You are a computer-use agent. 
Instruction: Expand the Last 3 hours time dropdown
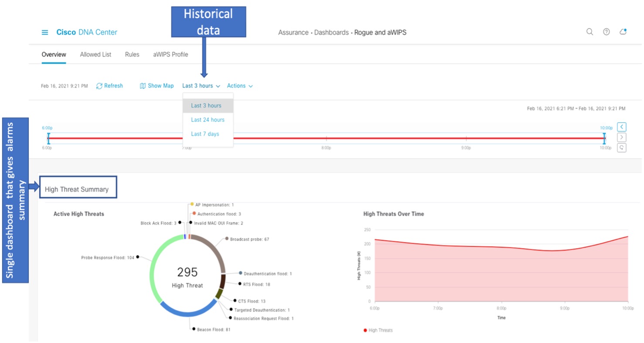coord(201,86)
